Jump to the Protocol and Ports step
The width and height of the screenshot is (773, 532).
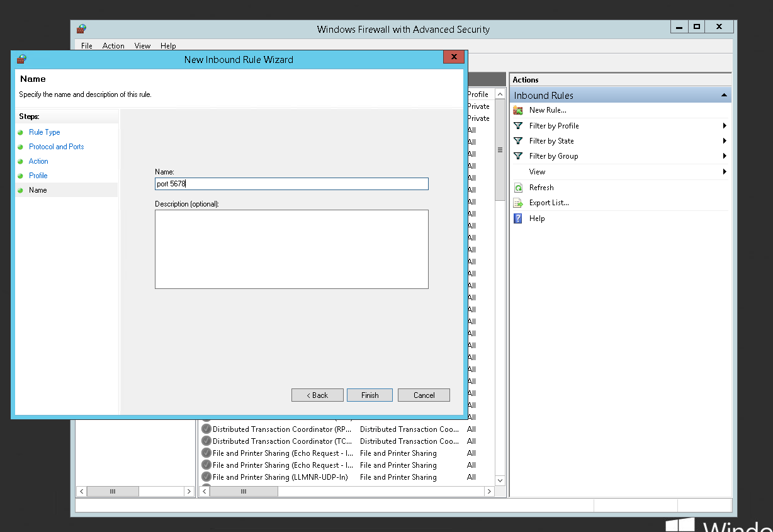[x=56, y=147]
